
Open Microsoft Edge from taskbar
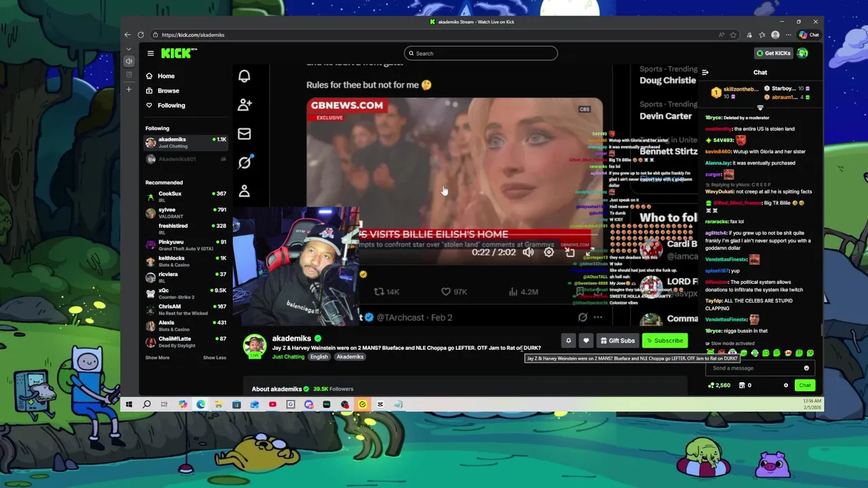pyautogui.click(x=201, y=405)
